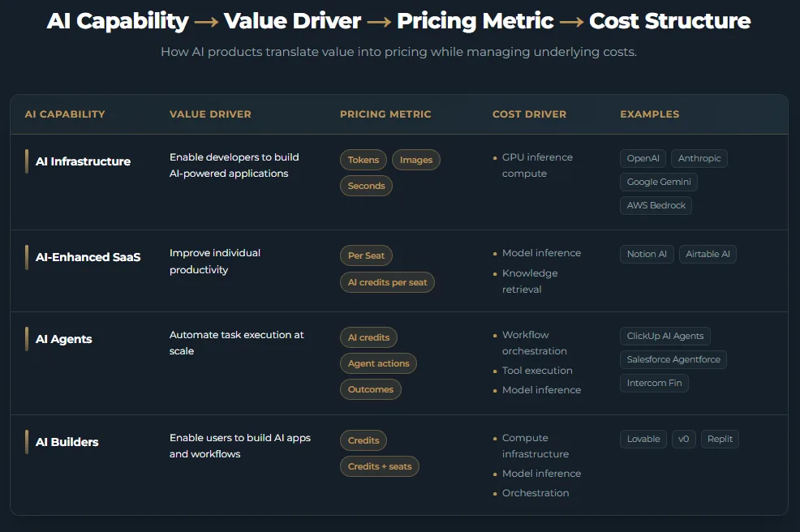
Task: Click 'Compute infrastructure' cost item
Action: click(x=535, y=446)
